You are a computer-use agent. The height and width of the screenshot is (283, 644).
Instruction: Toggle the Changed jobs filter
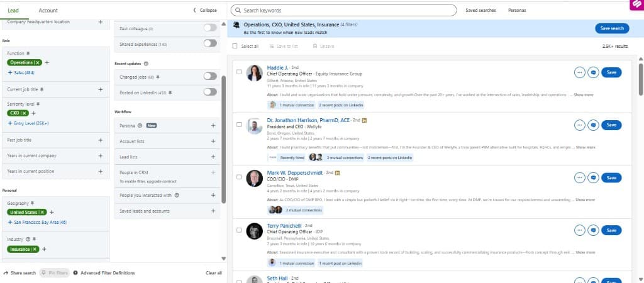(x=210, y=76)
